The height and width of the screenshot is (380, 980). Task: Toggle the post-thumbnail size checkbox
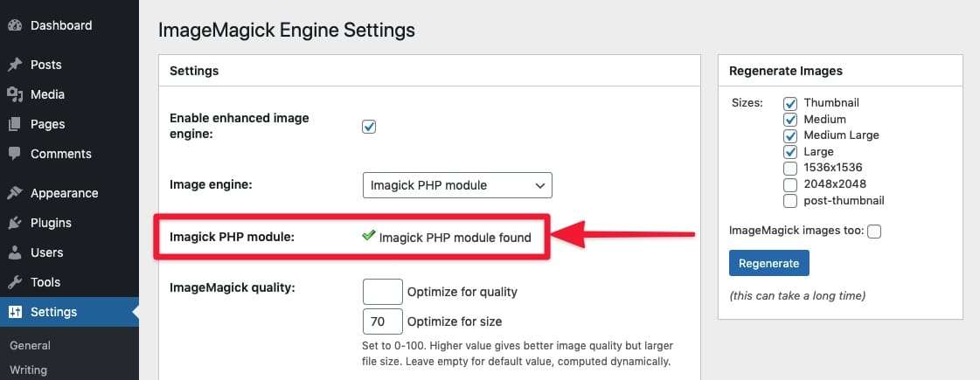coord(790,201)
